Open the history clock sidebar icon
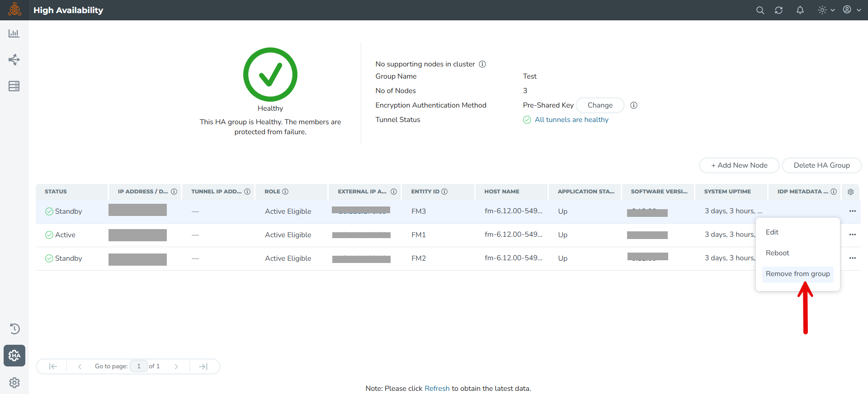 click(14, 329)
